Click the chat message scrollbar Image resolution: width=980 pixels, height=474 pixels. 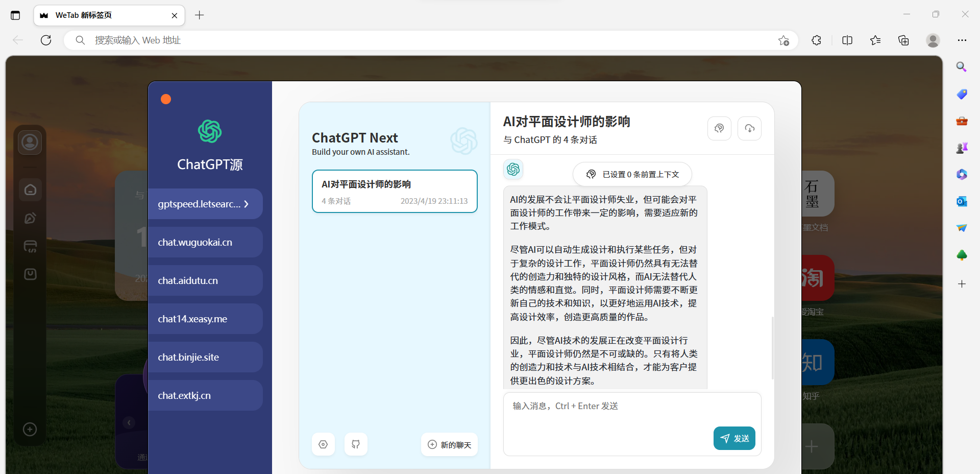[772, 348]
